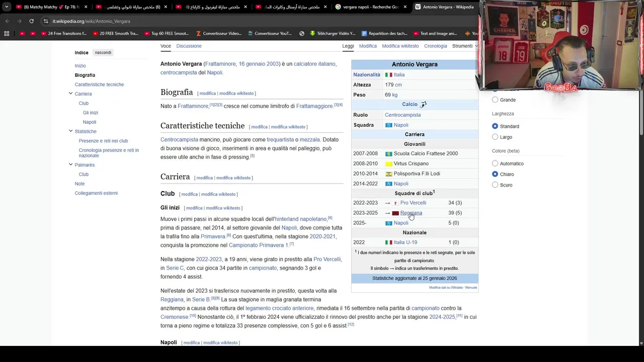Open the Modifica wikitesto tab at top

coord(400,46)
